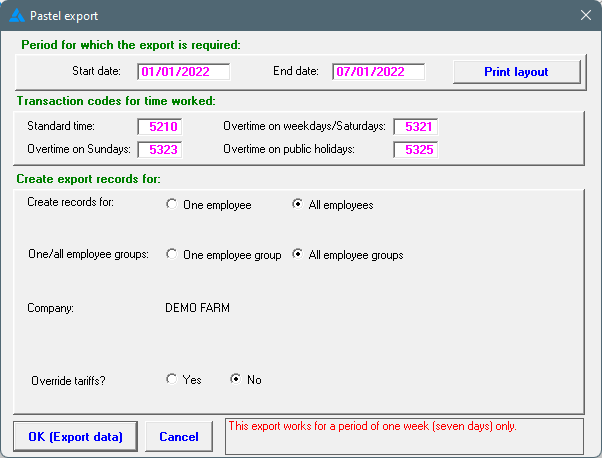
Task: Close the Pastel export dialog
Action: [x=585, y=15]
